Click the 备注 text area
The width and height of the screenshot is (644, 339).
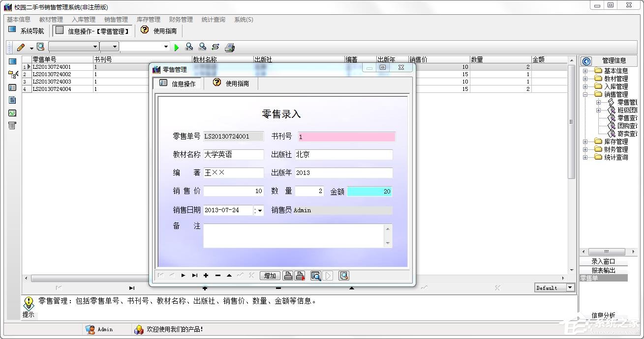point(298,236)
